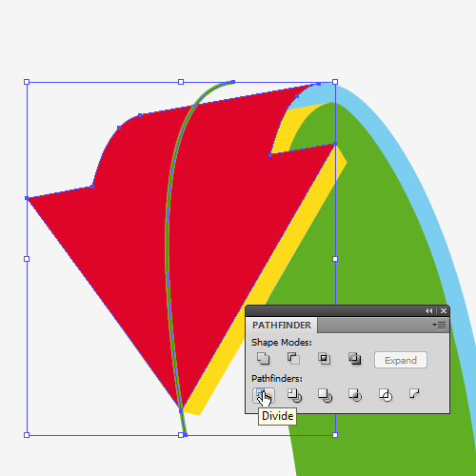This screenshot has height=476, width=476.
Task: Click the Expand button
Action: pos(401,360)
